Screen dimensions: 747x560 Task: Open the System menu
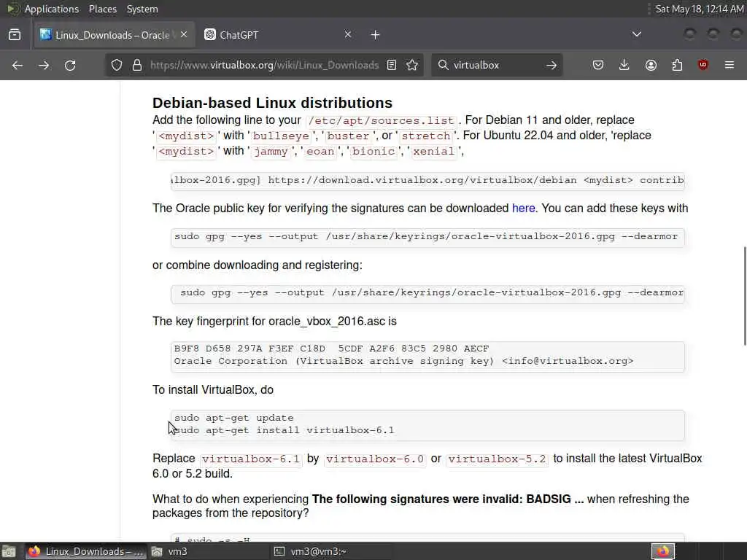click(142, 9)
